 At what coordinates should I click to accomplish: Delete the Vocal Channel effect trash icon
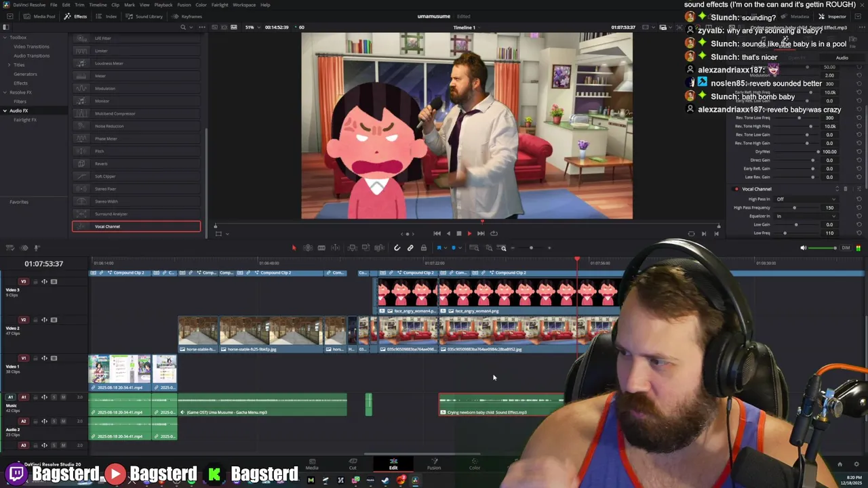click(x=845, y=189)
